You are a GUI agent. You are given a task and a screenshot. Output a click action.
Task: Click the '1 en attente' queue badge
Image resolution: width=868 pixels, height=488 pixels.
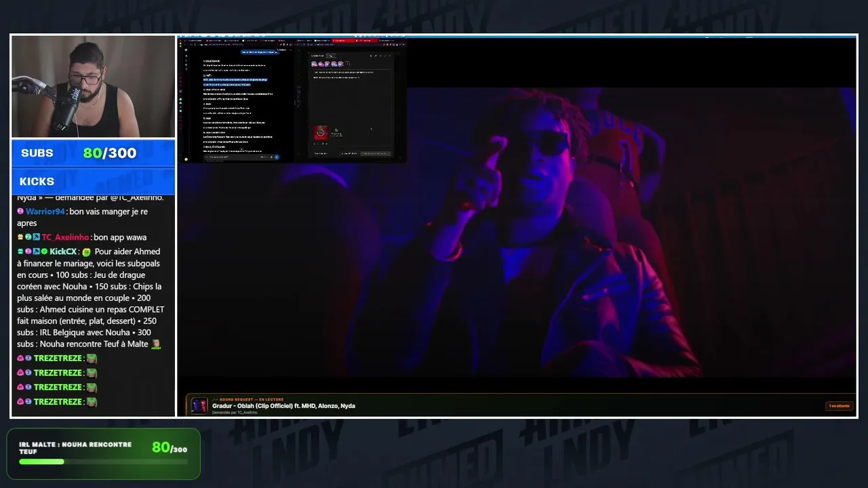839,406
